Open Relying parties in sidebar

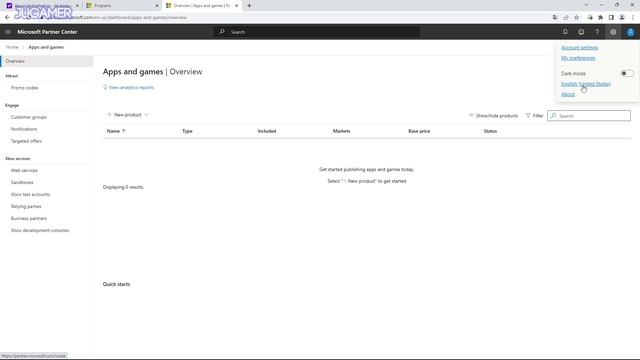pyautogui.click(x=26, y=207)
